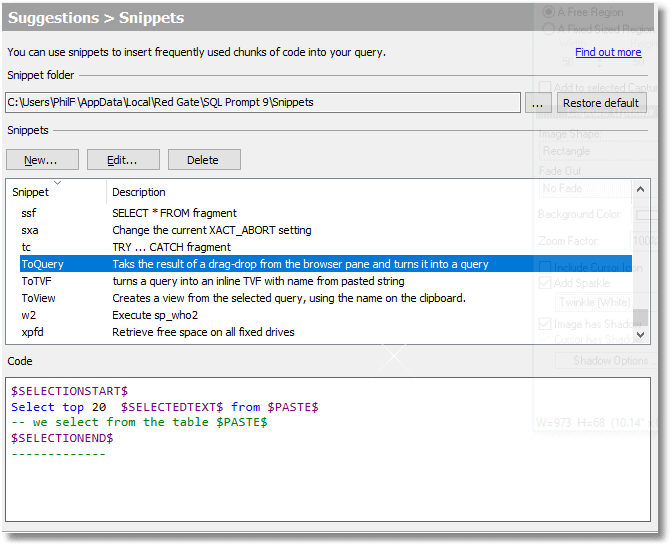672x547 pixels.
Task: Click 'Retrieve free space on all fixed drives'
Action: (x=203, y=332)
